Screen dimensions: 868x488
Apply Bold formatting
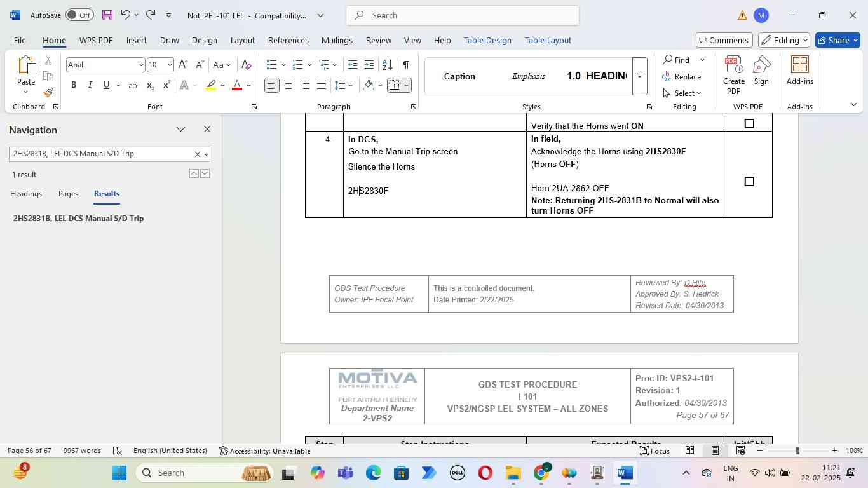74,85
